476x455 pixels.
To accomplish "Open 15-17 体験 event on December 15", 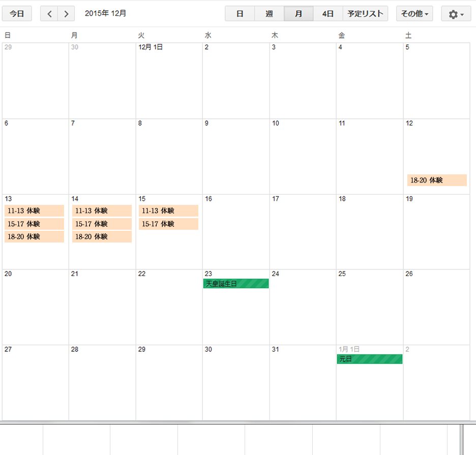I will pos(168,224).
